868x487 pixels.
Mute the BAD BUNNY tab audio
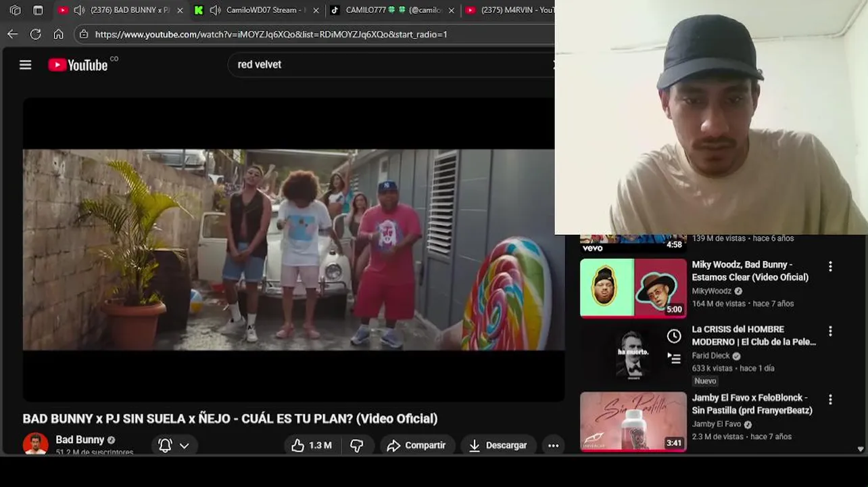point(79,10)
